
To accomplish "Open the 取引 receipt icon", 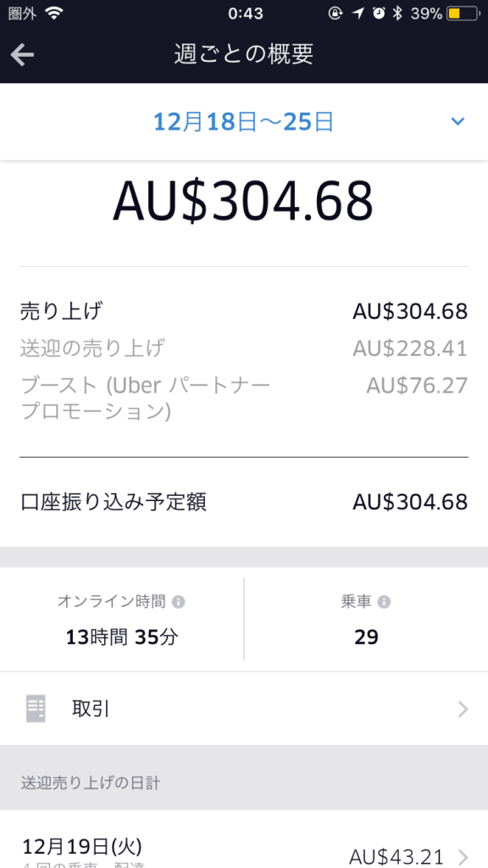I will coord(36,709).
